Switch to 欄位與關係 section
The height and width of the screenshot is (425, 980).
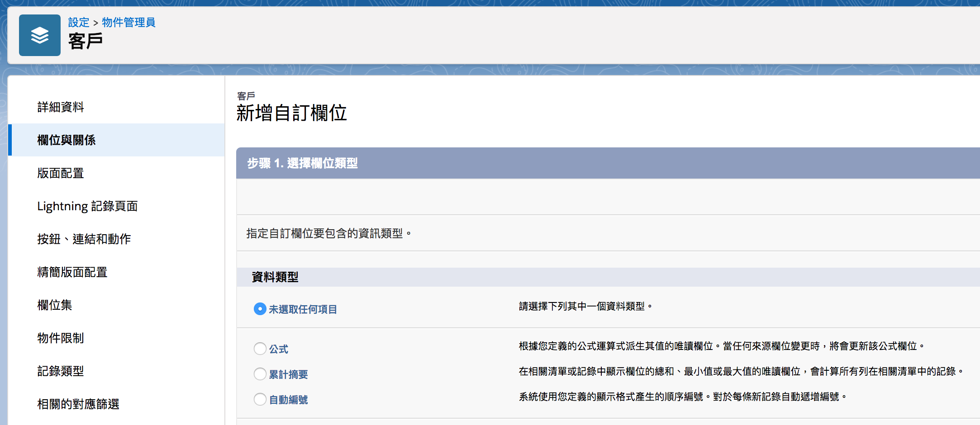[x=67, y=140]
